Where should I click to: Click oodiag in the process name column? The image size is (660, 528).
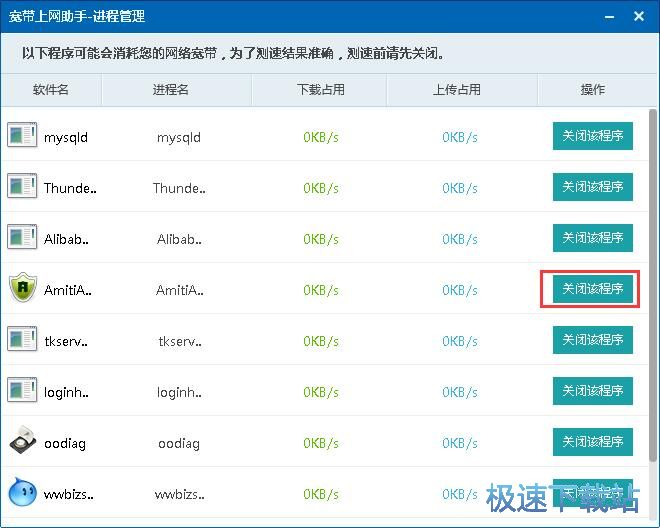coord(179,443)
